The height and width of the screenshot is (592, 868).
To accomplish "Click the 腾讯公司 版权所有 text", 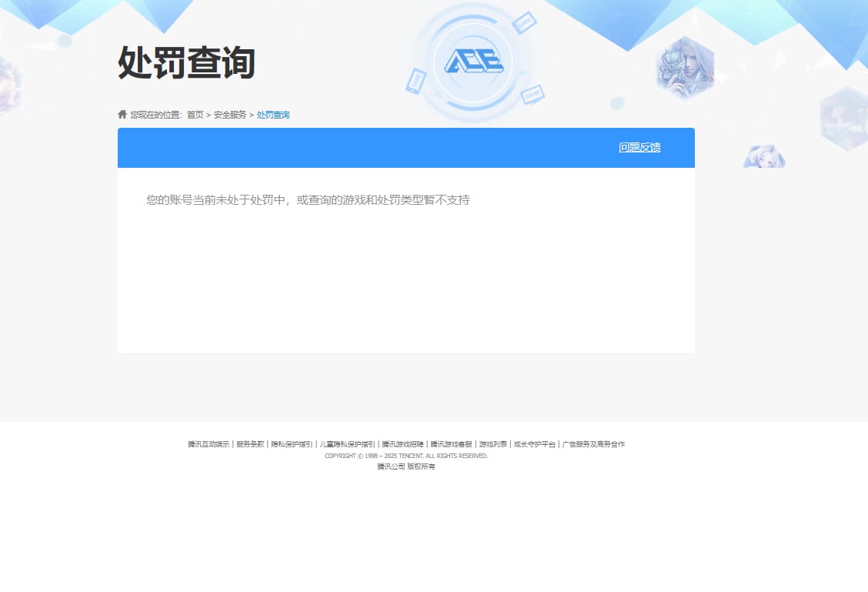I will pos(406,467).
